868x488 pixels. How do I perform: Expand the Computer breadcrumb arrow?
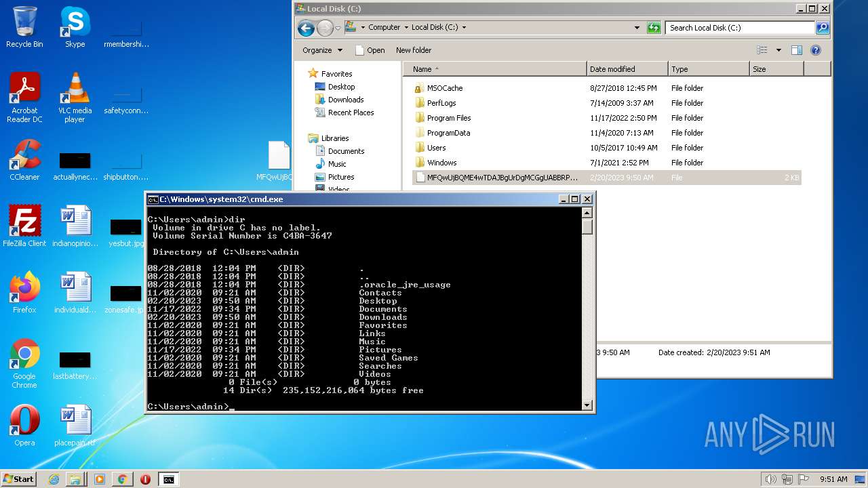coord(406,28)
